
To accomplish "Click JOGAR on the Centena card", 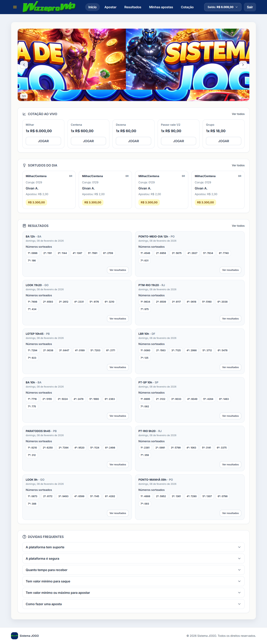I will pyautogui.click(x=88, y=141).
